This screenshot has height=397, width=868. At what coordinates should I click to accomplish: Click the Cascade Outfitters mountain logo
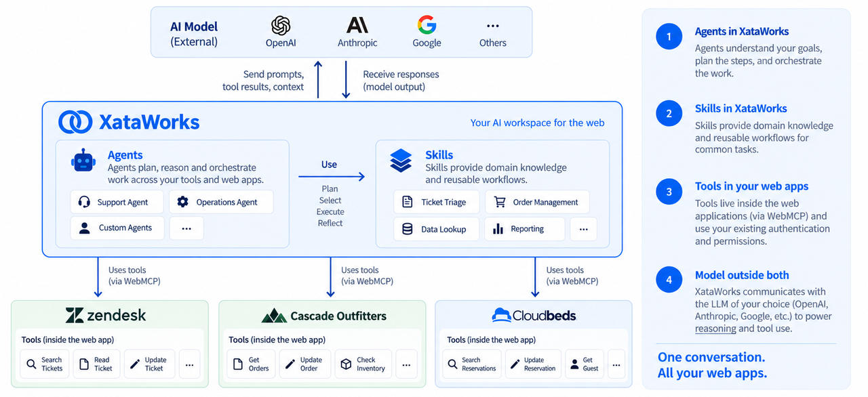pos(274,316)
